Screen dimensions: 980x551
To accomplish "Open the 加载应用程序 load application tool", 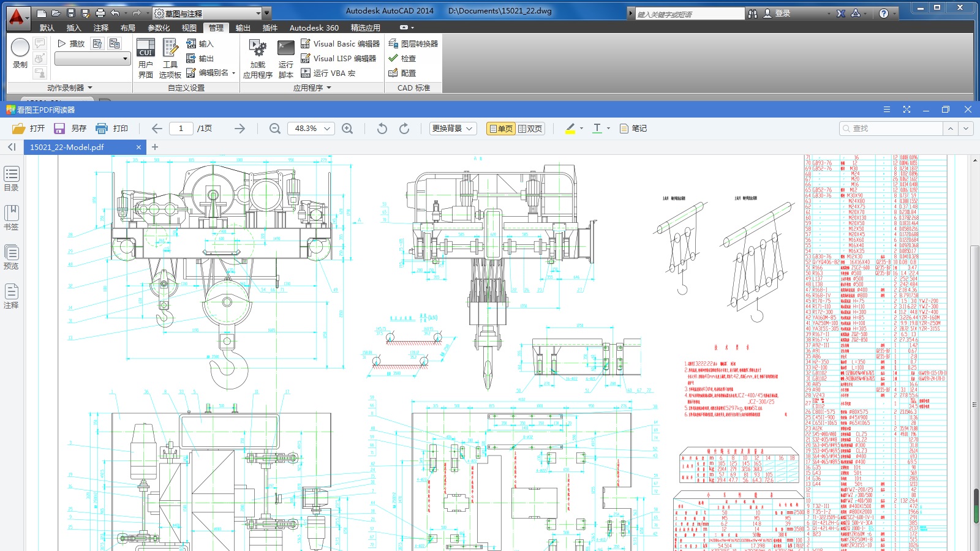I will 258,59.
